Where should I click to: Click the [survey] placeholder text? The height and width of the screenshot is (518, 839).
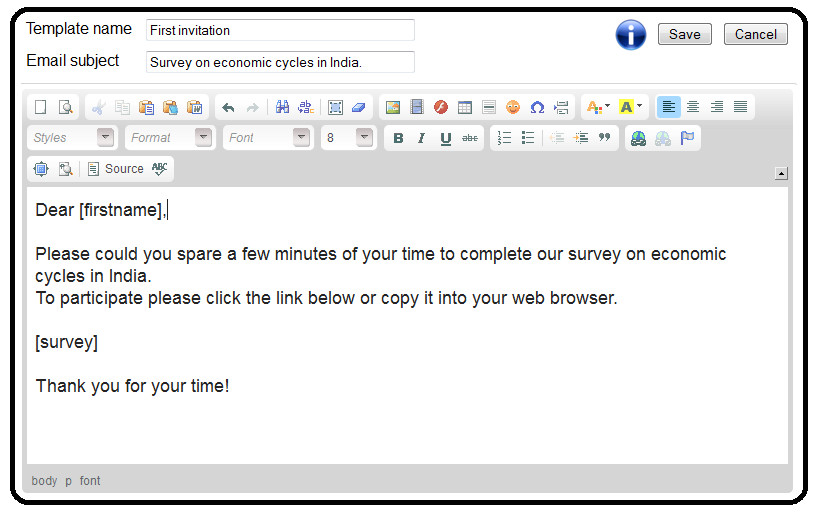pos(66,342)
